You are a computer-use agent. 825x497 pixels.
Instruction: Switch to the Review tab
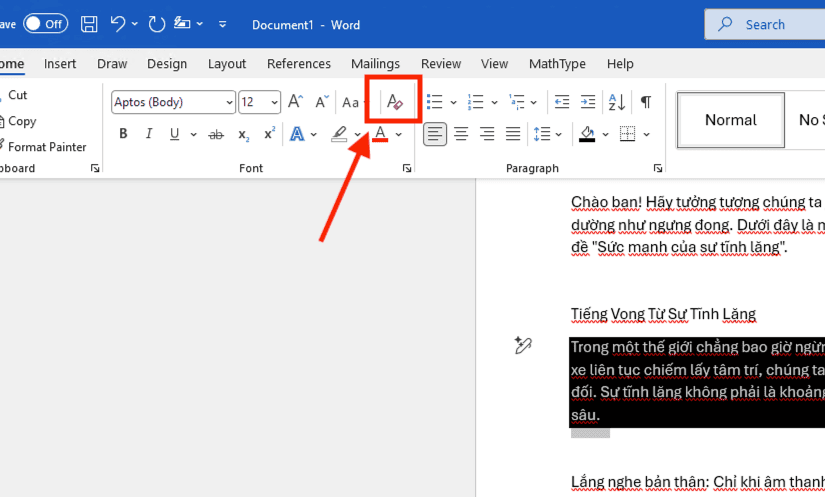(x=441, y=64)
